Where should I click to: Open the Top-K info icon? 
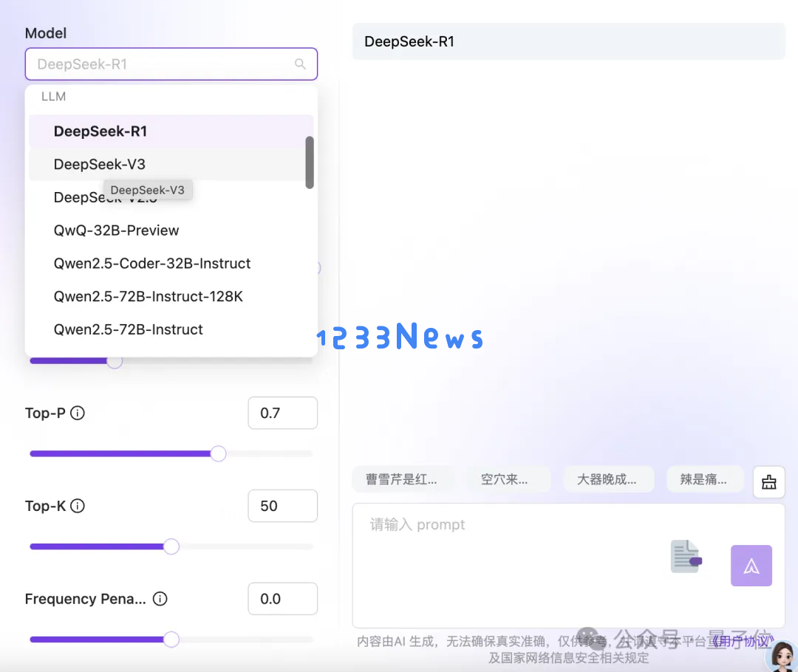coord(78,506)
